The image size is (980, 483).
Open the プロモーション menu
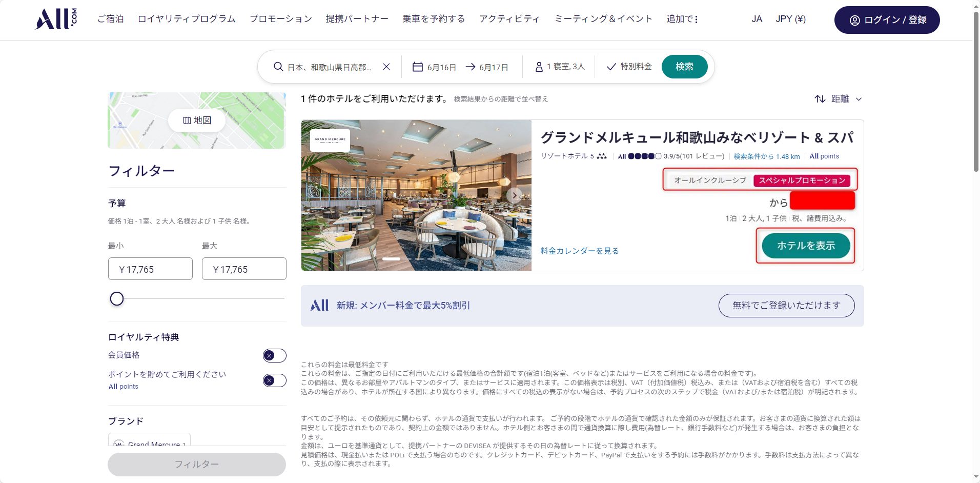point(281,19)
